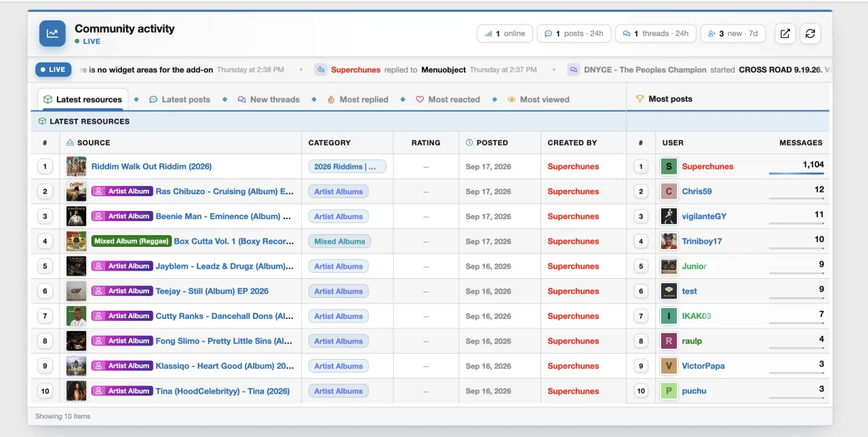
Task: Click Triniboy17 avatar image
Action: tap(669, 241)
